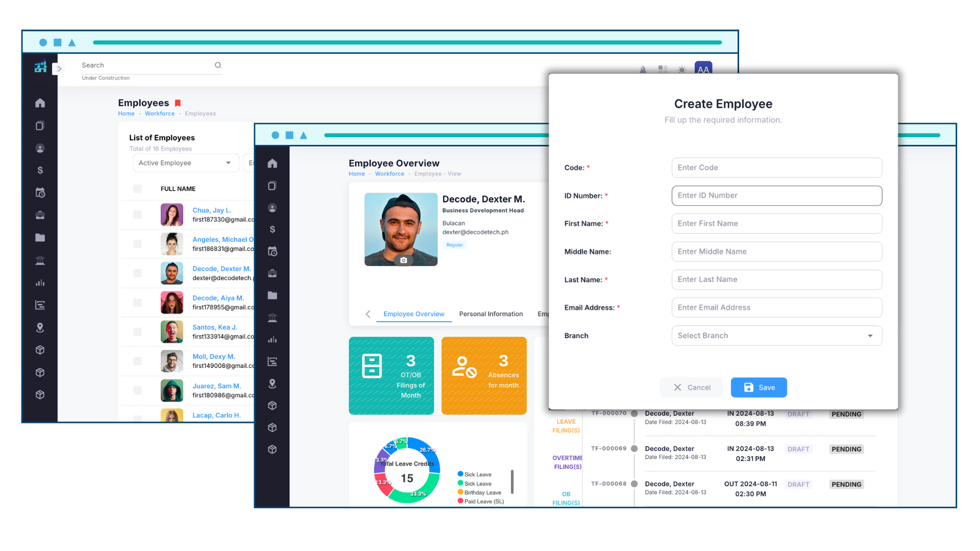
Task: Check the first employee row checkbox
Action: pyautogui.click(x=137, y=215)
